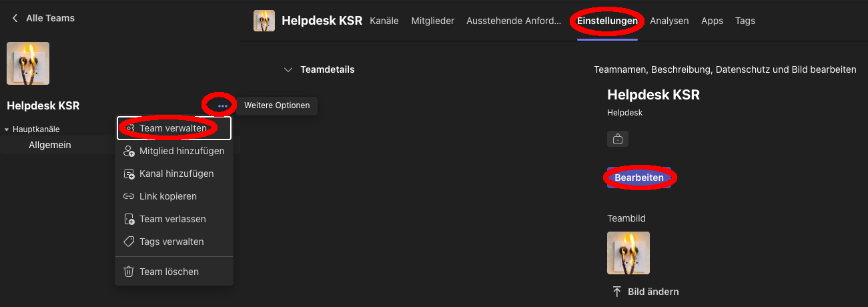The image size is (868, 307).
Task: Choose Team verwalten from context menu
Action: (174, 128)
